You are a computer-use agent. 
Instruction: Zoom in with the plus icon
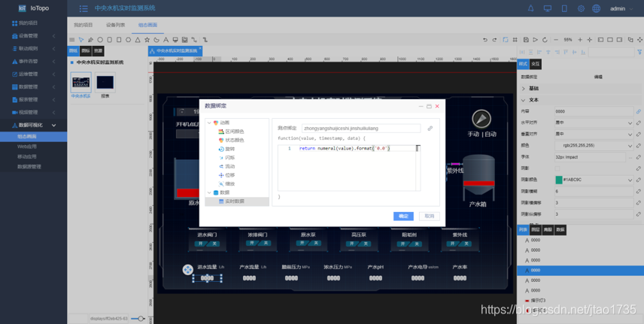pyautogui.click(x=580, y=40)
